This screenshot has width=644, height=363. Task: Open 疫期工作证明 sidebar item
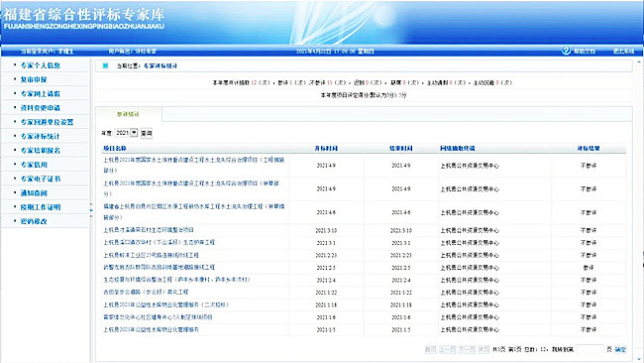click(41, 207)
